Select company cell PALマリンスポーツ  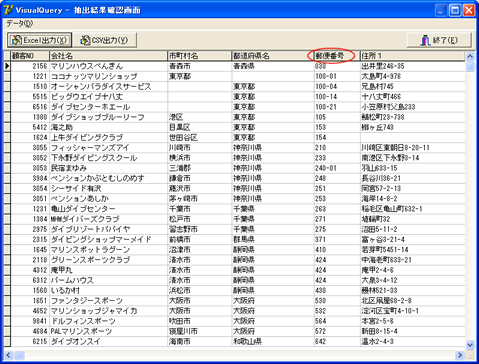coord(108,331)
